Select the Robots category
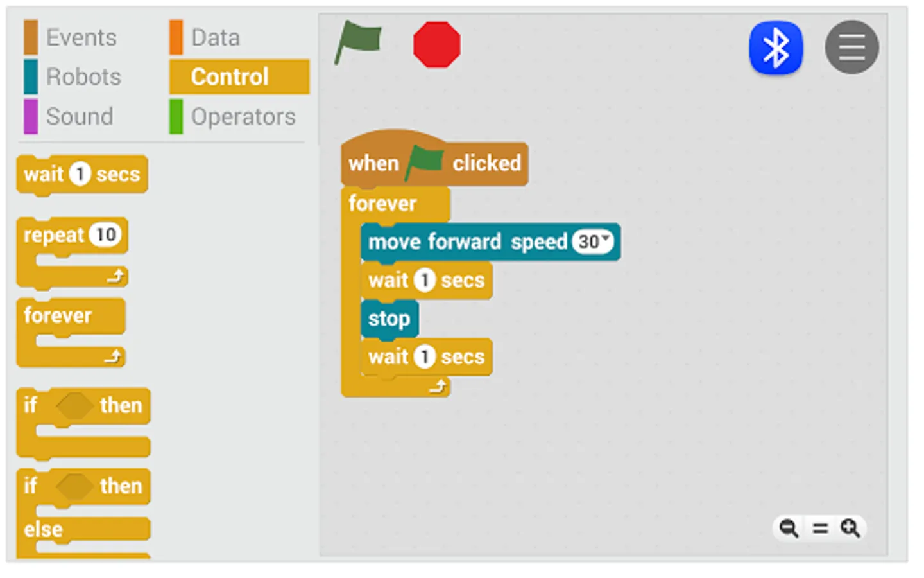Image resolution: width=924 pixels, height=578 pixels. pyautogui.click(x=83, y=77)
